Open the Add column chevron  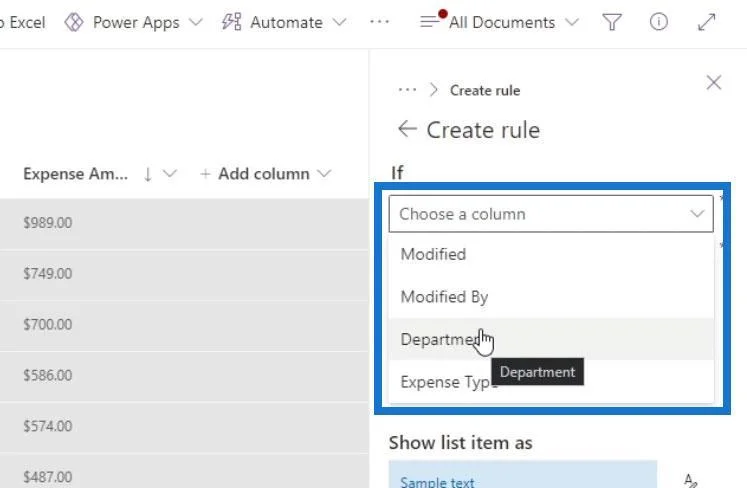click(x=324, y=174)
